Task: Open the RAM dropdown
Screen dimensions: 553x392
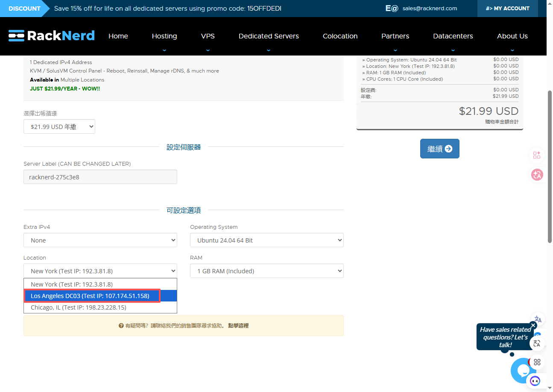Action: [x=267, y=271]
